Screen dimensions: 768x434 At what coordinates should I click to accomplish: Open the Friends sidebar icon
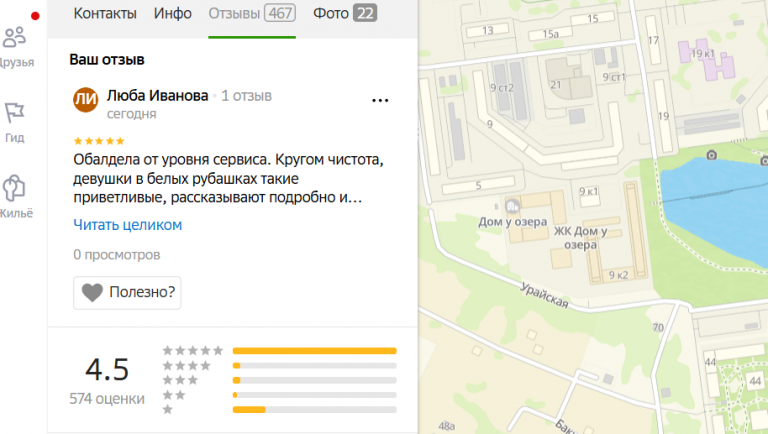pyautogui.click(x=15, y=38)
